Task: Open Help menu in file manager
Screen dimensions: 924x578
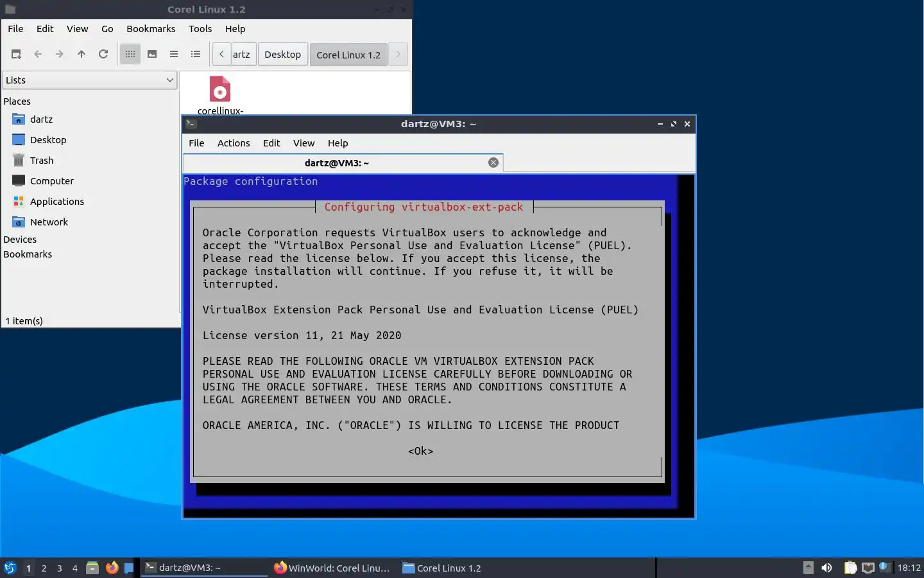Action: (235, 29)
